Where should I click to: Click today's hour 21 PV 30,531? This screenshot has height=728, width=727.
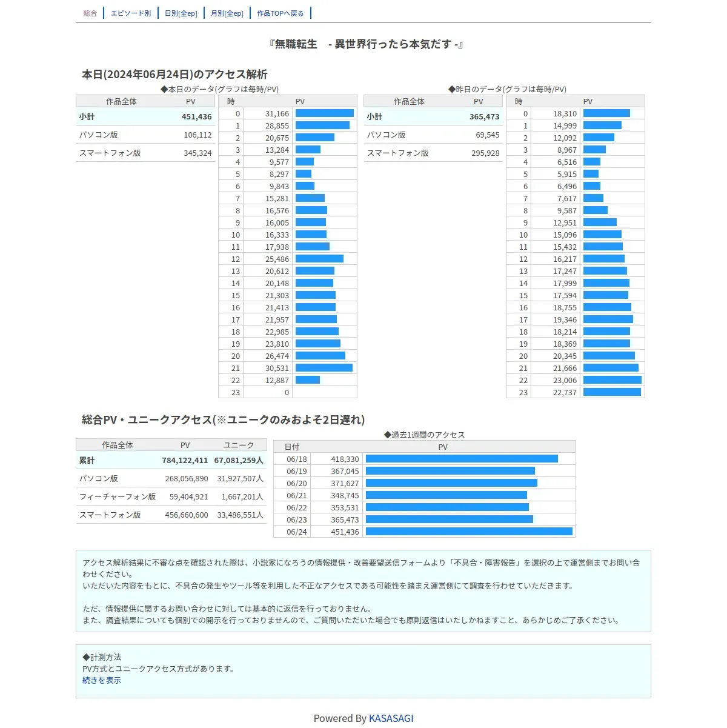coord(277,368)
